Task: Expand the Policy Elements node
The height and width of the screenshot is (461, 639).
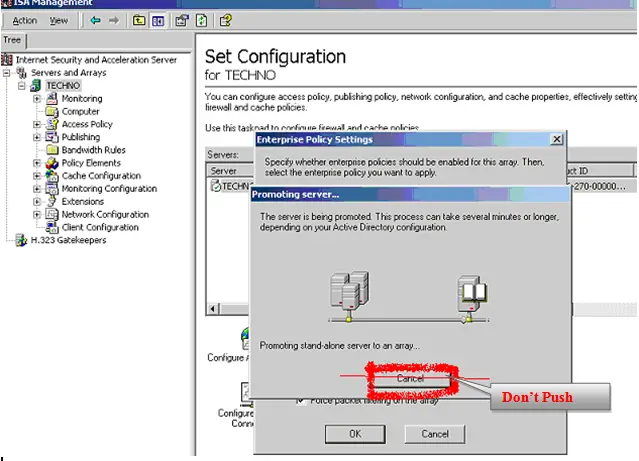Action: (x=37, y=163)
